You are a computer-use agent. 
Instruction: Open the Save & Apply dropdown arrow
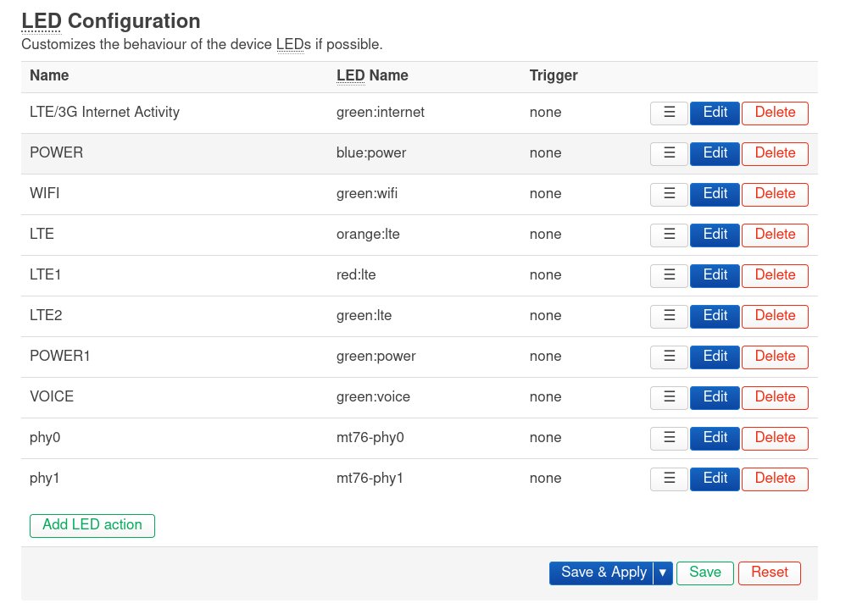(663, 573)
